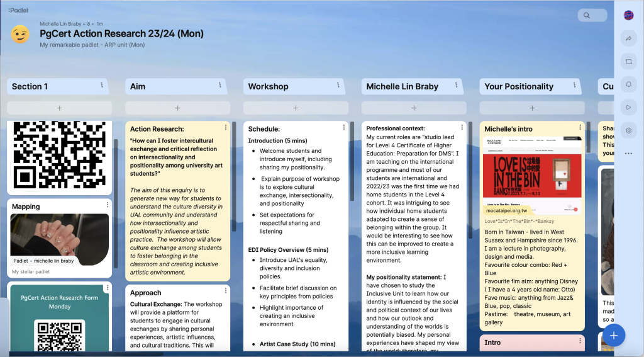Click 'Padlet • michelle lin braby' label
The image size is (644, 357).
point(43,261)
